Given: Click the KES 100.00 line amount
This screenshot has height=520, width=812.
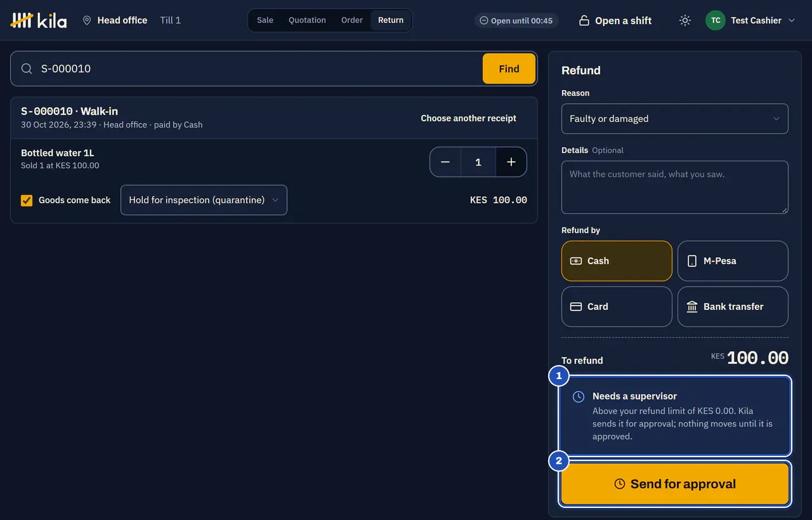Looking at the screenshot, I should [499, 200].
